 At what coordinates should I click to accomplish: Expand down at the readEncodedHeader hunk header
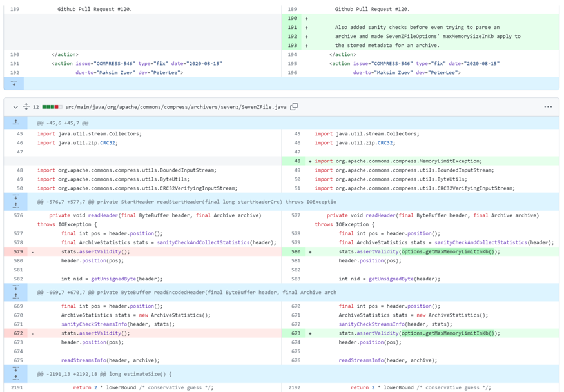[15, 288]
